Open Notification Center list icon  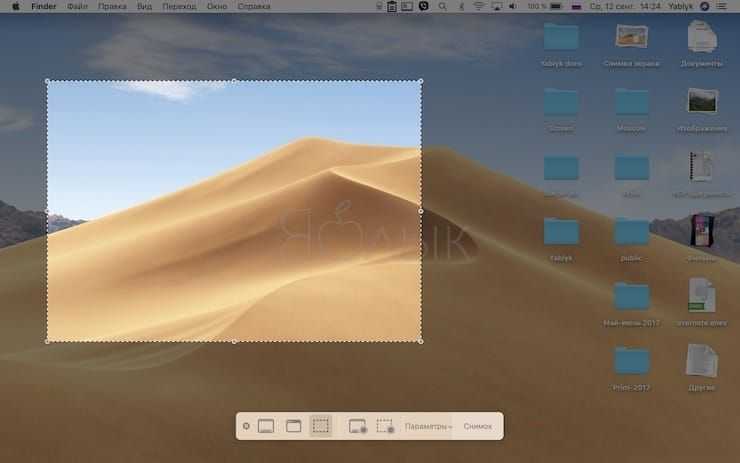coord(722,6)
